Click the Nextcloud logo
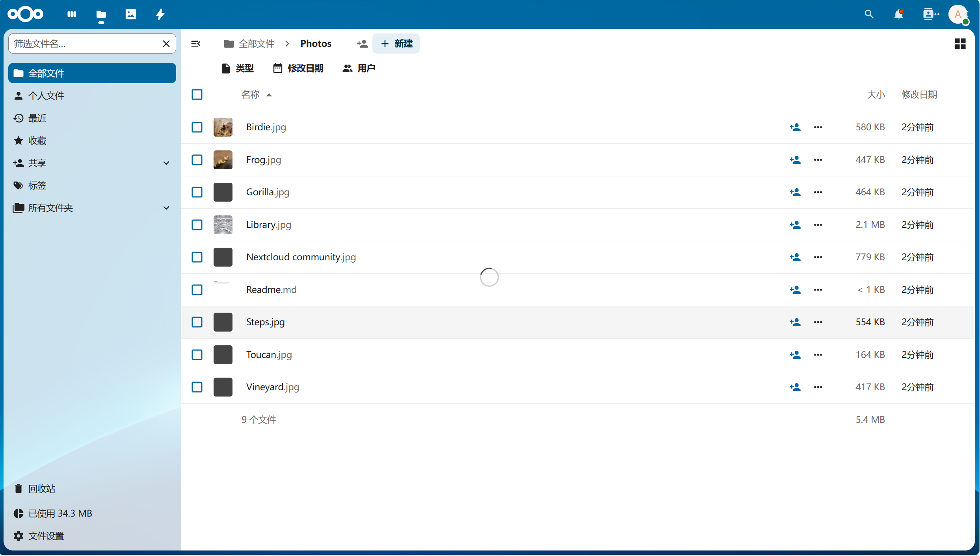Viewport: 980px width, 556px height. [x=25, y=14]
